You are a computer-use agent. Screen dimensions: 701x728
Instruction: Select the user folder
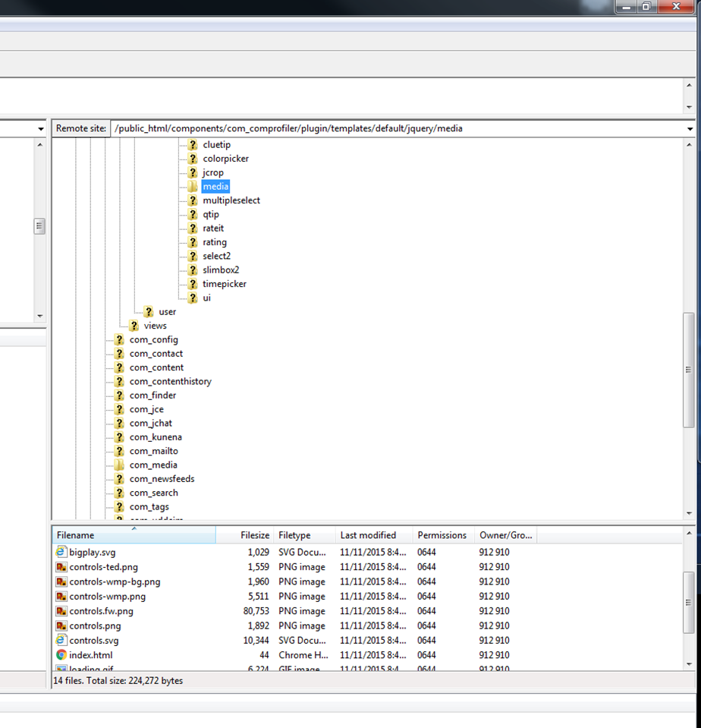tap(168, 312)
